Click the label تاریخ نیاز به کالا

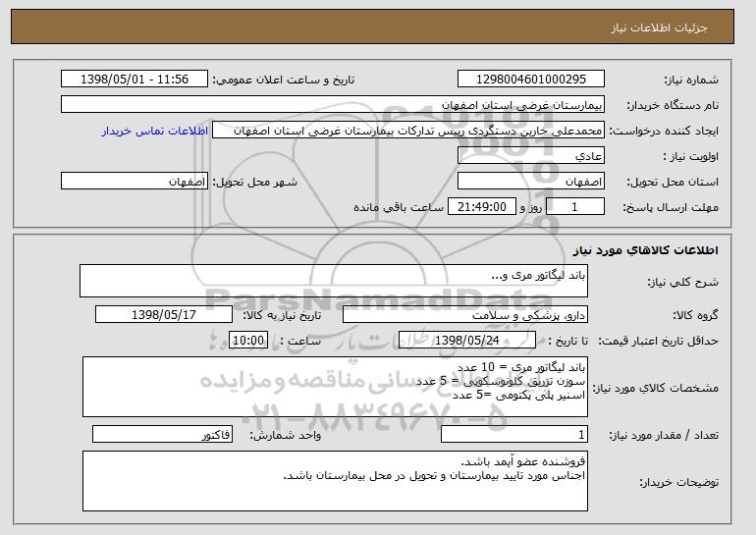point(282,315)
